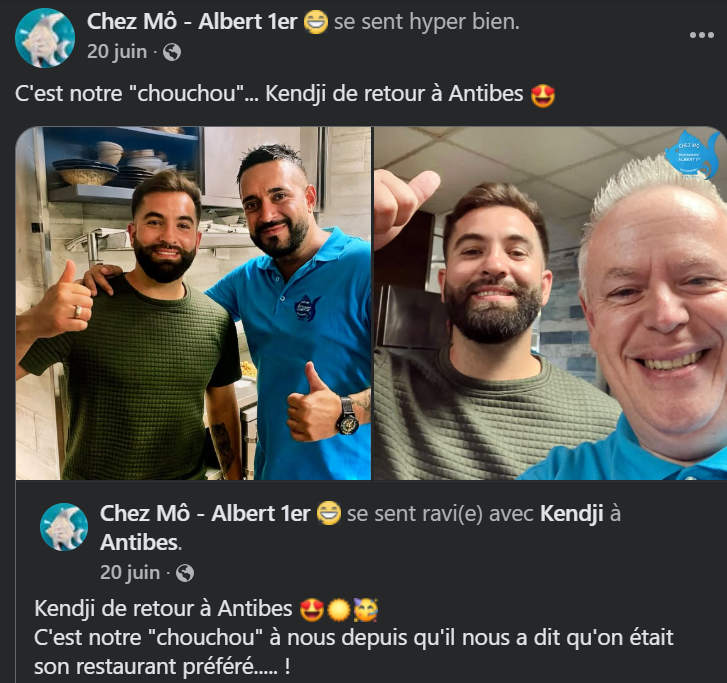Click the globe icon in shared post

click(x=185, y=573)
